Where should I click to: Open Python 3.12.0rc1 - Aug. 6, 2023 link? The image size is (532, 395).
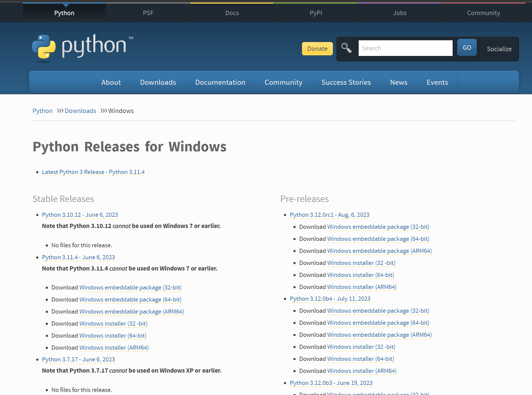click(329, 215)
